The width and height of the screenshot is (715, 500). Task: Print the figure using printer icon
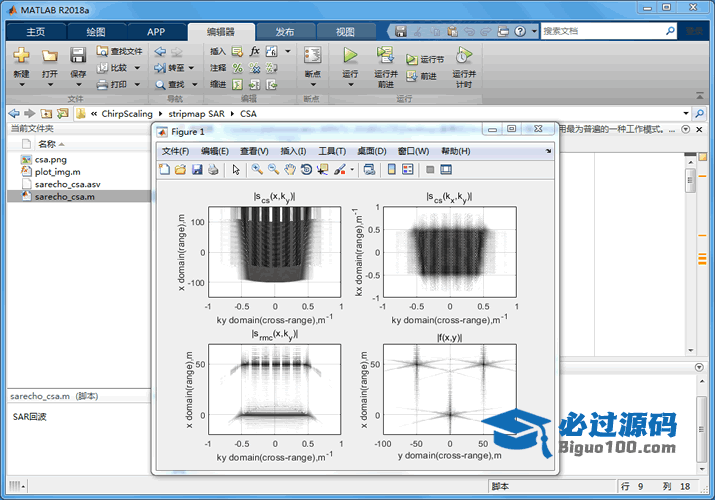[x=213, y=170]
